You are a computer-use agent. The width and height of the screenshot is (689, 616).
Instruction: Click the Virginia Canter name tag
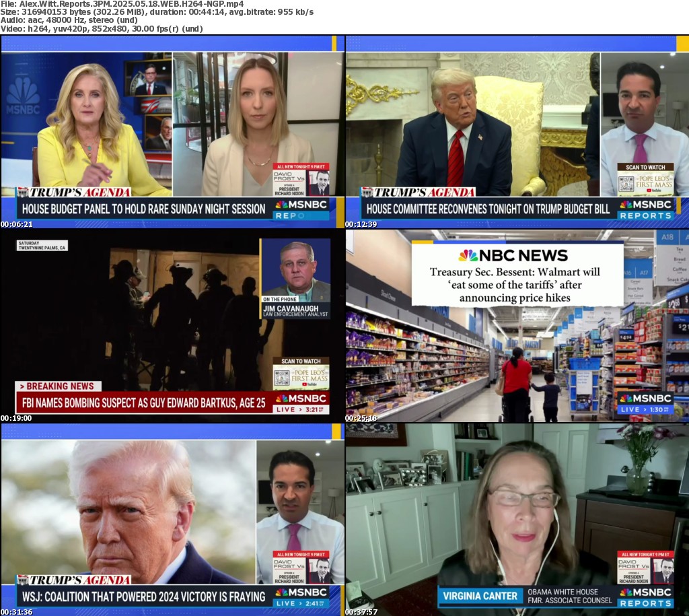(479, 596)
